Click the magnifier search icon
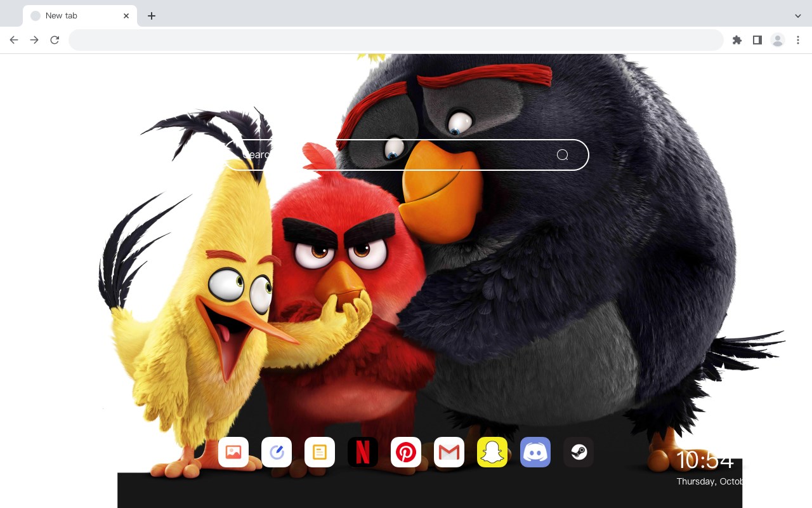This screenshot has height=508, width=812. click(563, 155)
